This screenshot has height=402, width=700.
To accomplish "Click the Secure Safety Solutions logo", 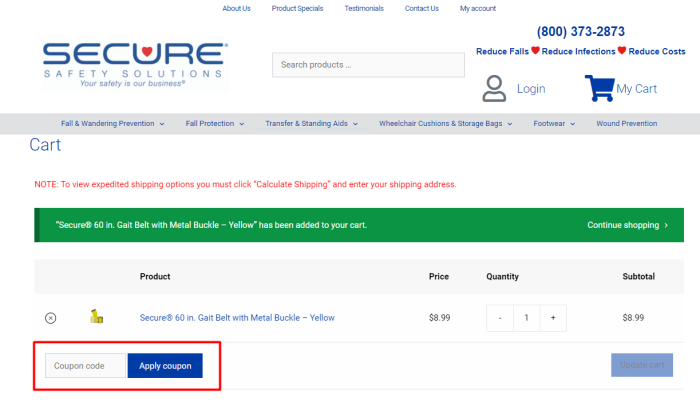I will (135, 65).
